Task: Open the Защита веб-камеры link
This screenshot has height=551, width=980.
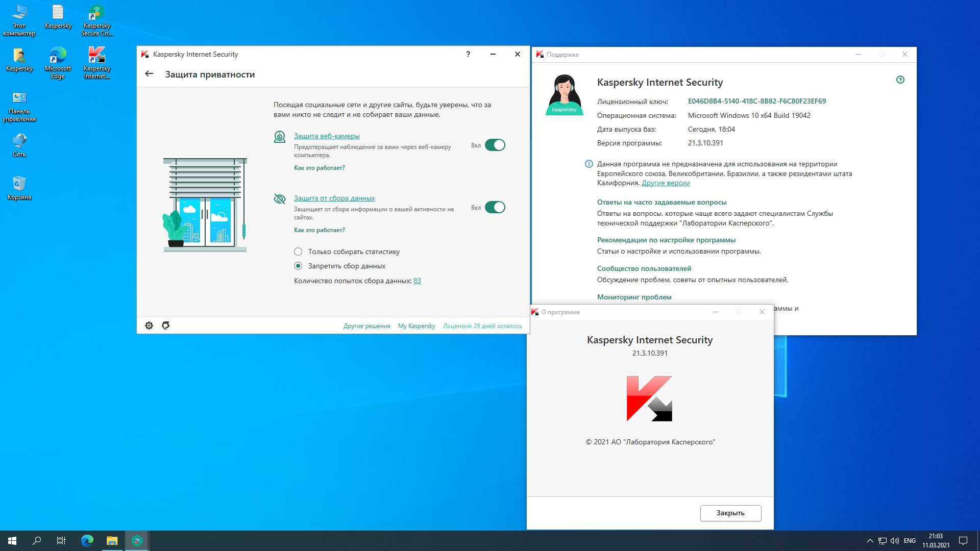Action: [x=327, y=136]
